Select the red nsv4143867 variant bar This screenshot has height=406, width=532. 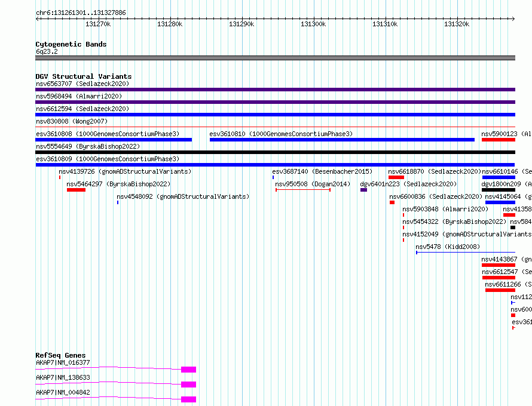[499, 265]
